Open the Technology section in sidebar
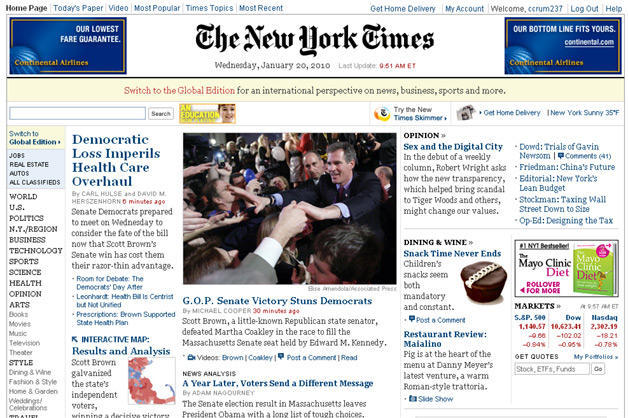The image size is (628, 418). point(36,251)
